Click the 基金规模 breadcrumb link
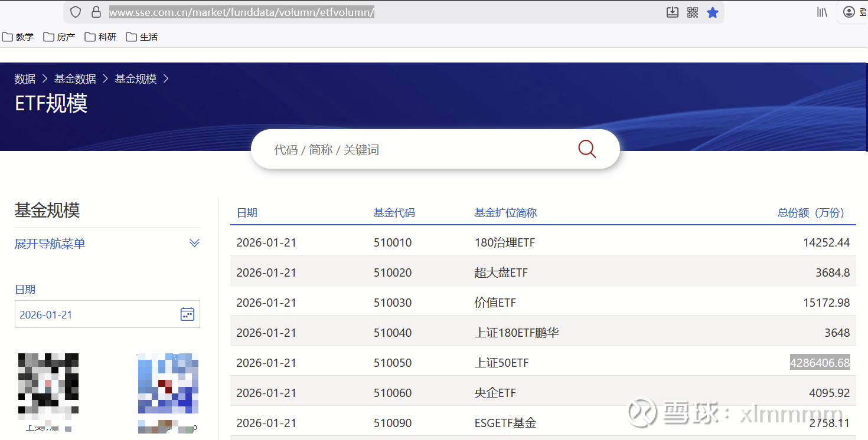This screenshot has width=868, height=440. 135,78
